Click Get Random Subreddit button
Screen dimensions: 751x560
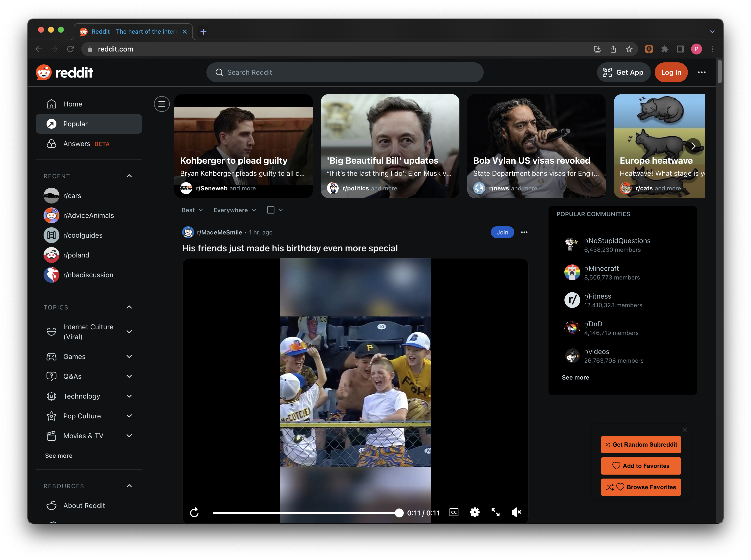pos(641,444)
